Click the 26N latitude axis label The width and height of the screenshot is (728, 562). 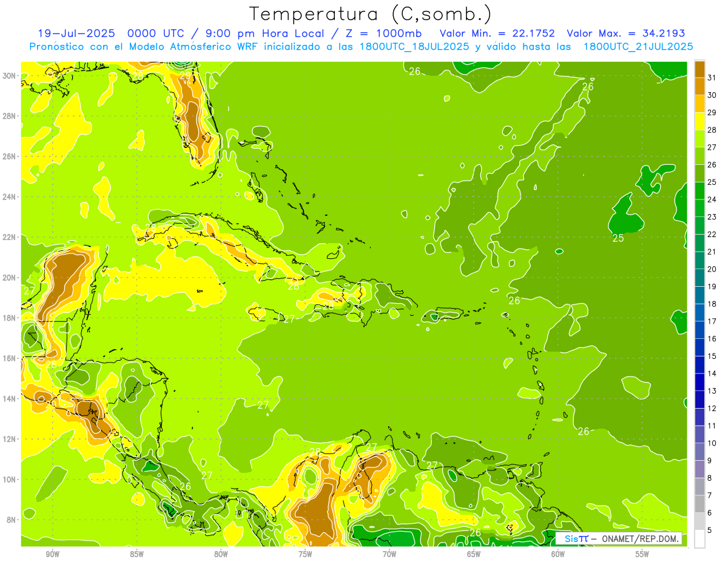coord(9,156)
